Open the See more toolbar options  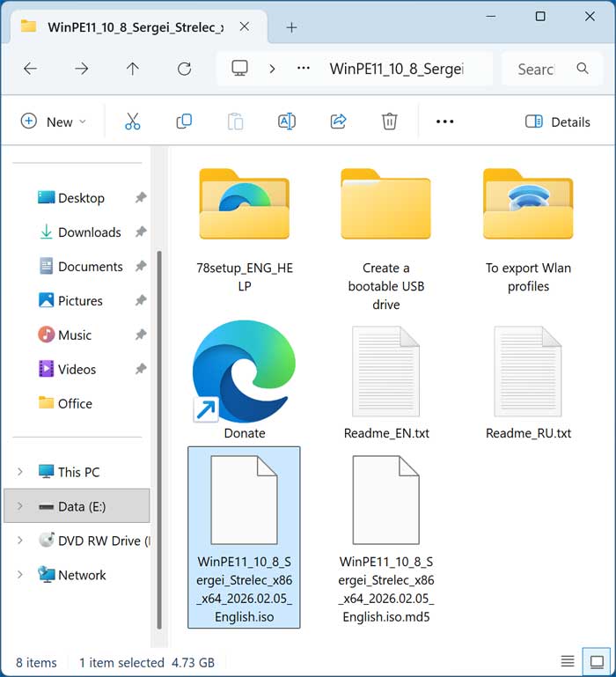tap(444, 121)
